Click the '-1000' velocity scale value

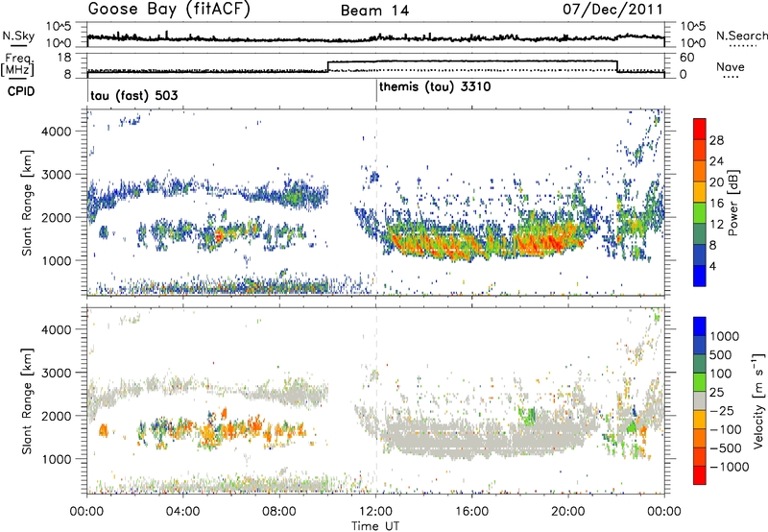pos(729,467)
